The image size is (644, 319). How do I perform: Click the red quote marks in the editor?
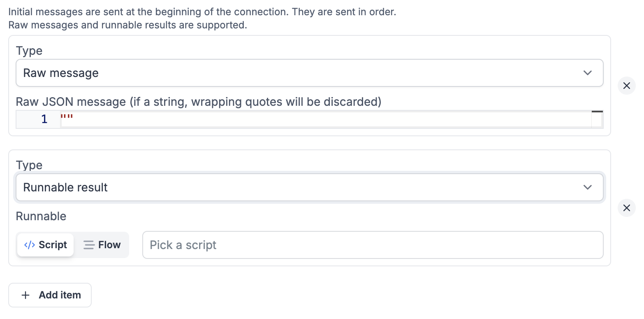pos(67,117)
